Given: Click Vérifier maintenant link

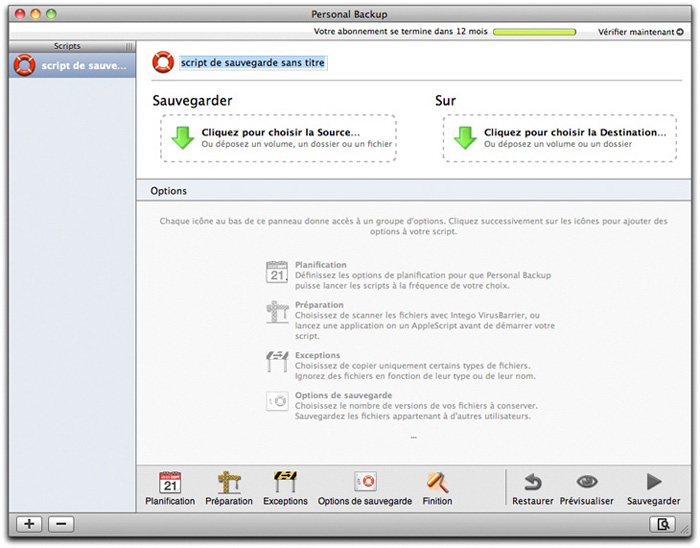Looking at the screenshot, I should click(x=641, y=32).
